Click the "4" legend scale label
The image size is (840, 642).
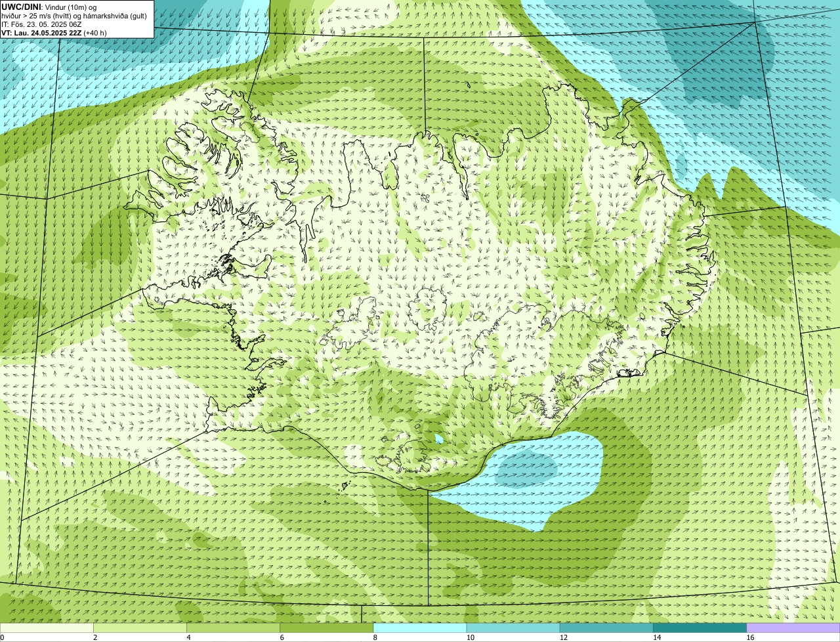tap(188, 637)
